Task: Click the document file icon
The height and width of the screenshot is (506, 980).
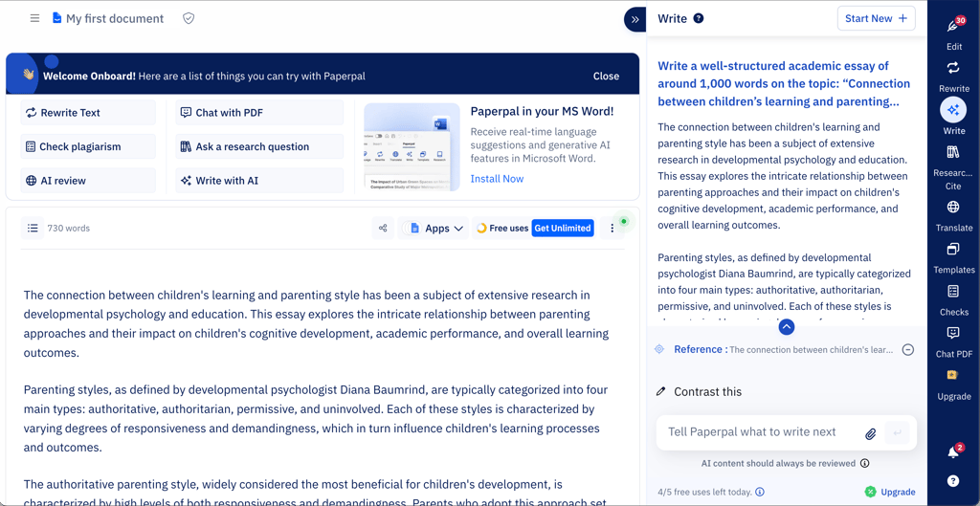Action: [56, 18]
